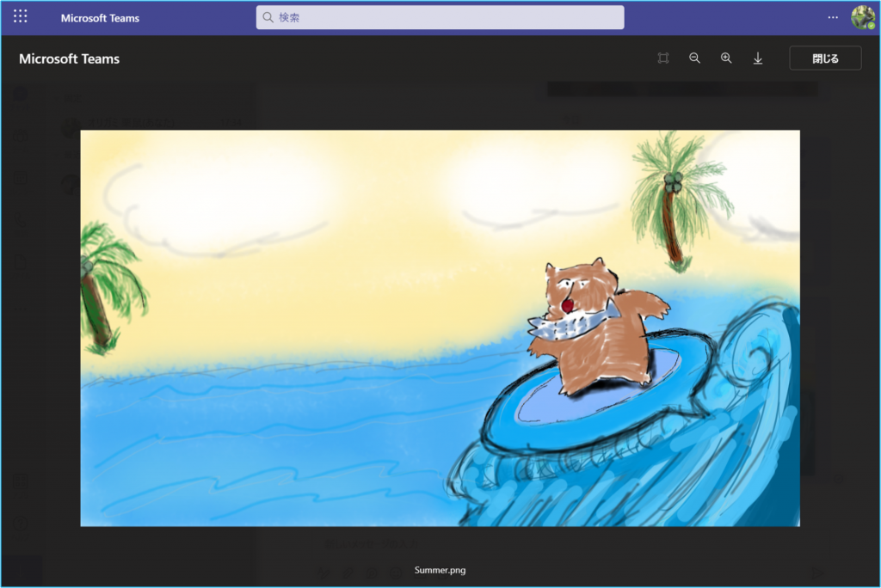This screenshot has height=588, width=881.
Task: Open the profile avatar in the top bar
Action: 861,16
